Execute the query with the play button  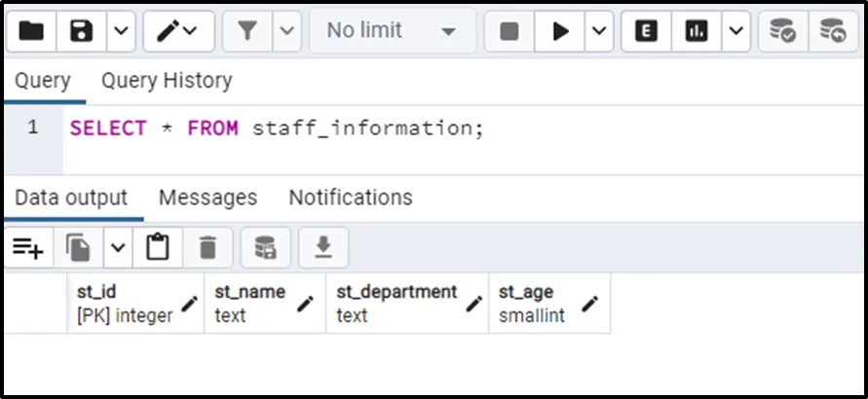pyautogui.click(x=560, y=31)
